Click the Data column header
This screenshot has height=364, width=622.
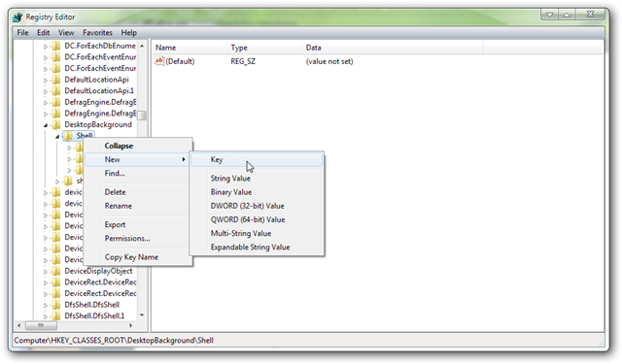393,48
